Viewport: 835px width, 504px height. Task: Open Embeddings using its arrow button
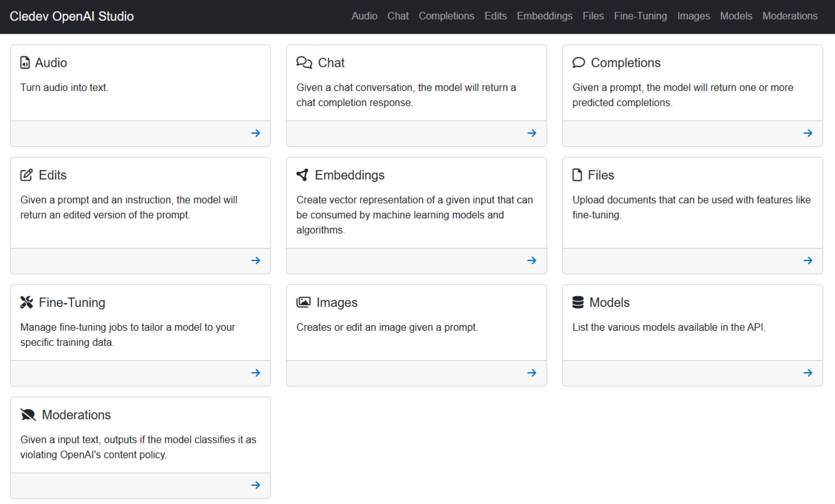point(532,261)
